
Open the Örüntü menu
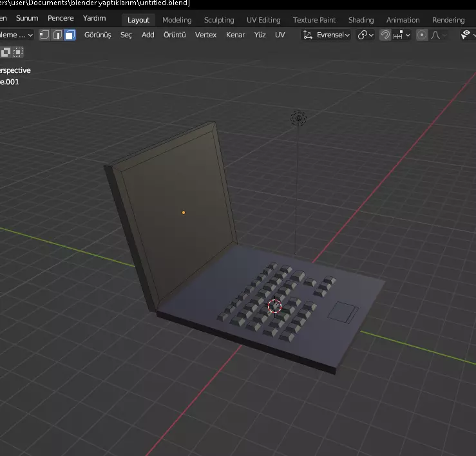pyautogui.click(x=175, y=35)
